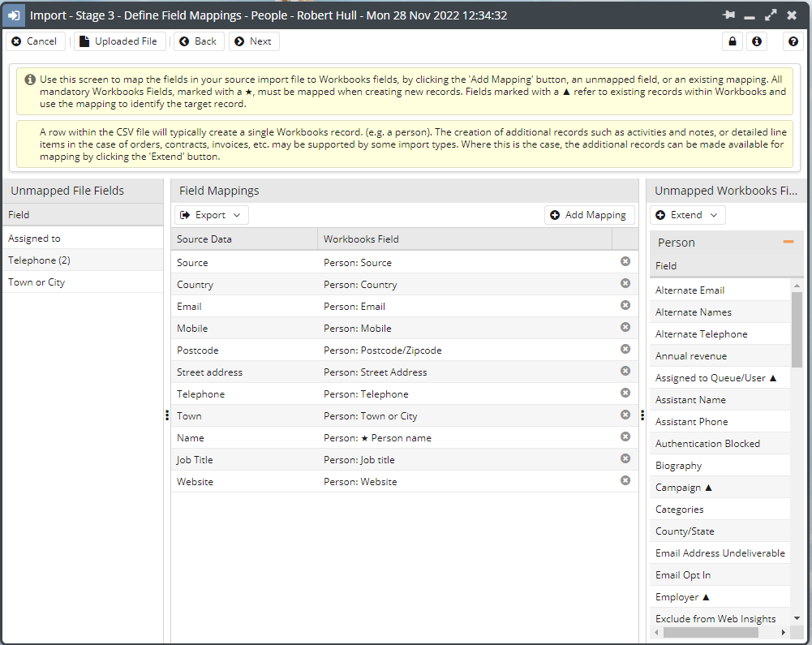View the Uploaded File
This screenshot has height=645, width=812.
(119, 41)
